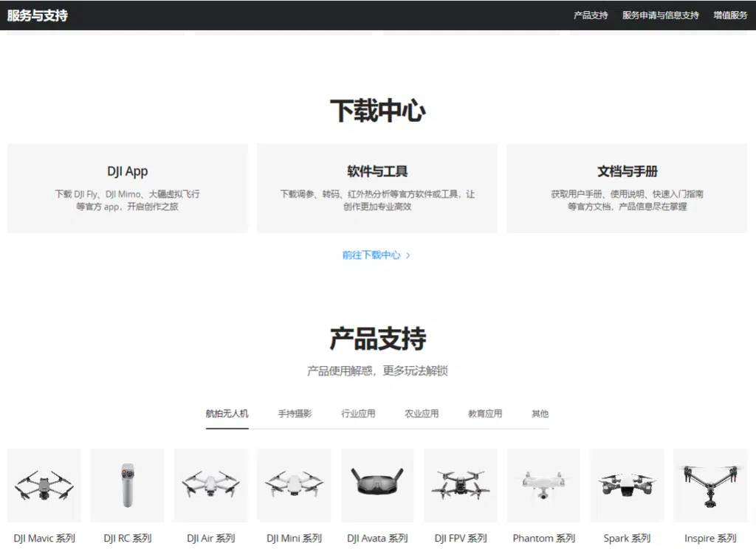Switch to the 教育应用 tab

(x=485, y=413)
